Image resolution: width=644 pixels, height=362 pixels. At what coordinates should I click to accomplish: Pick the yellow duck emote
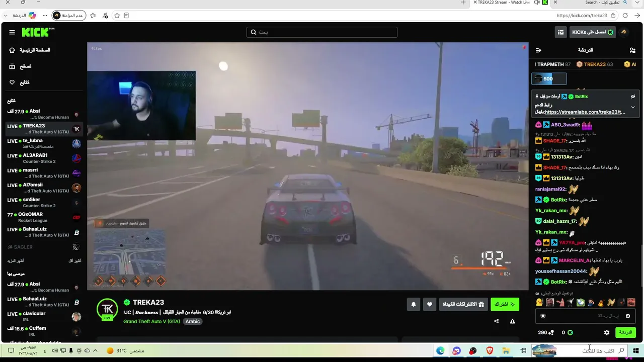(539, 302)
